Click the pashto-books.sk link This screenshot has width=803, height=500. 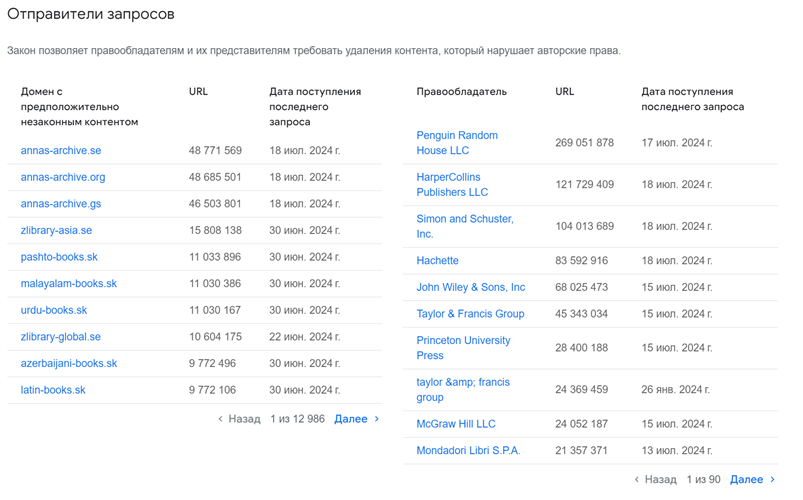[x=59, y=257]
